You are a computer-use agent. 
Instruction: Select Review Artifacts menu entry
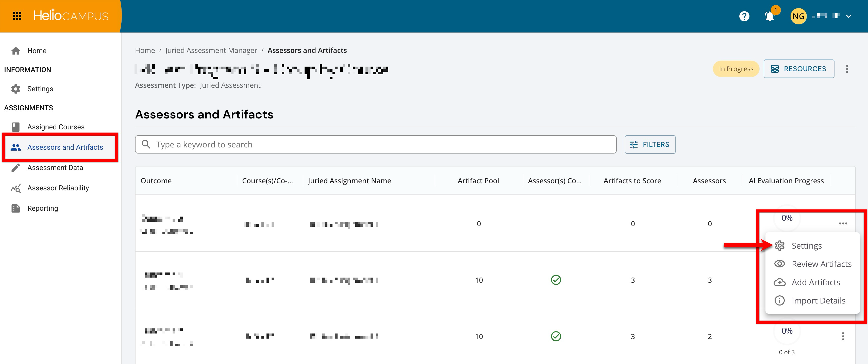[x=821, y=264]
